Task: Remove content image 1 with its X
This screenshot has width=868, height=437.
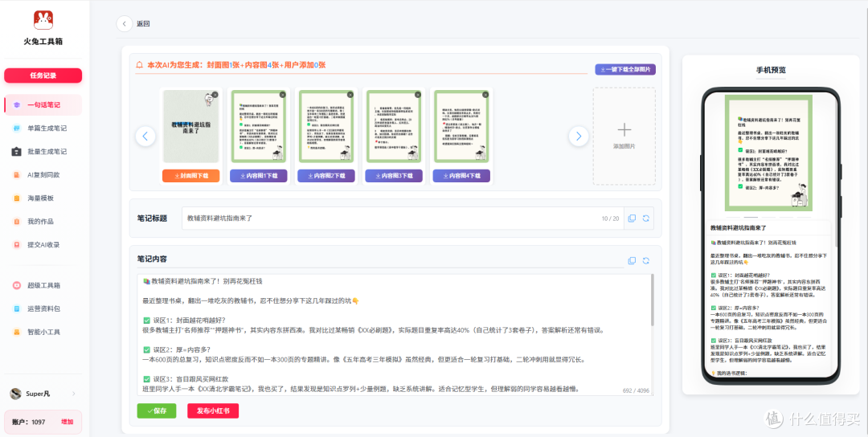Action: tap(282, 95)
